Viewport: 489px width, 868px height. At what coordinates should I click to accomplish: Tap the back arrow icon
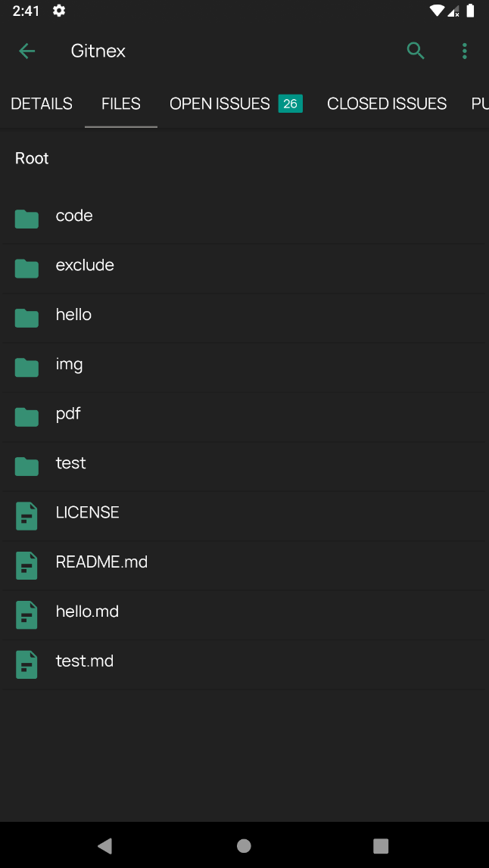(x=26, y=51)
